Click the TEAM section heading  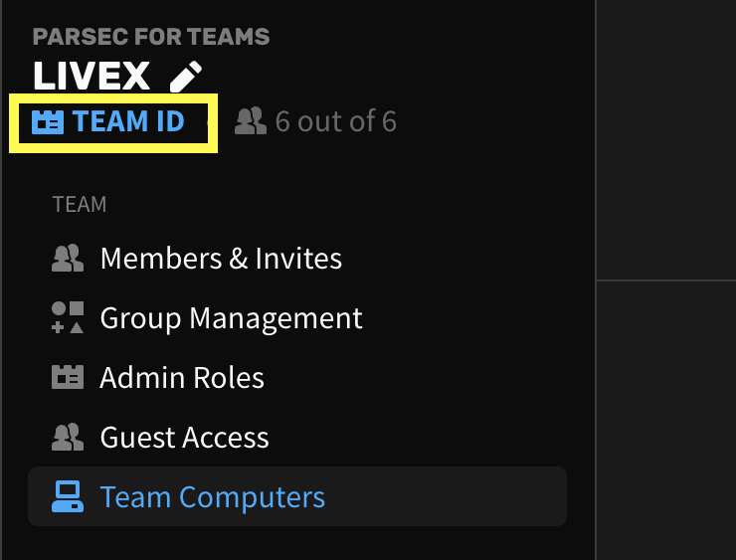pyautogui.click(x=80, y=205)
